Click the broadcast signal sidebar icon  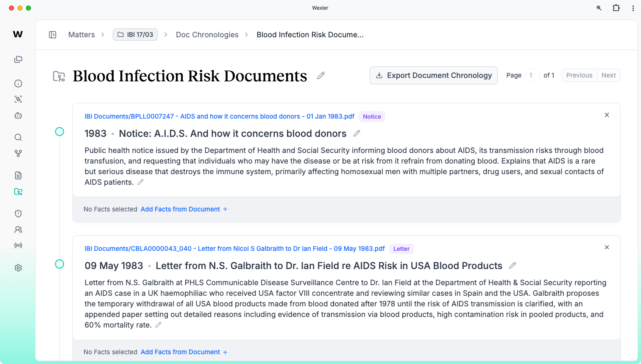[18, 245]
